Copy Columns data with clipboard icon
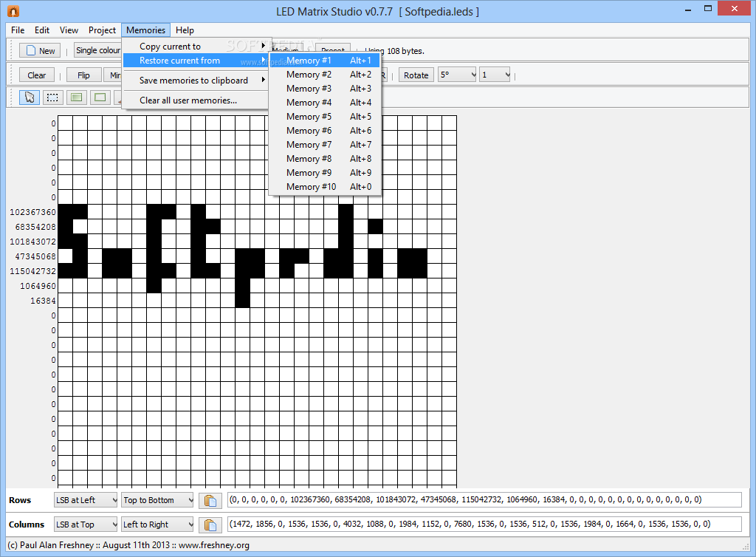 point(210,524)
